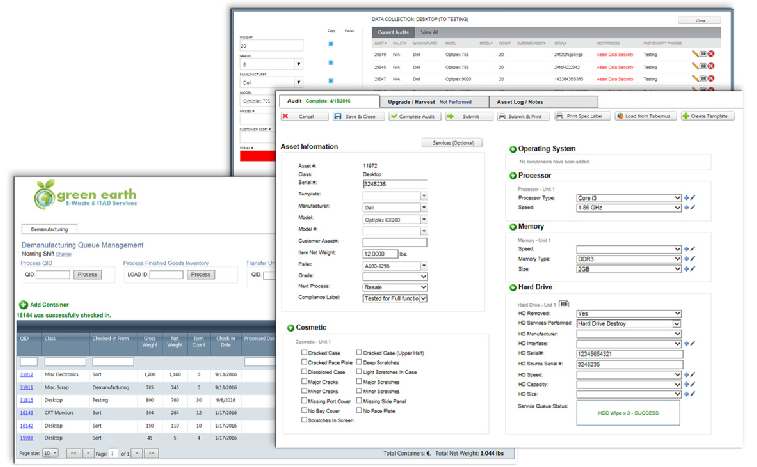The height and width of the screenshot is (467, 757).
Task: Click the red delete icon on asset row 2849
Action: 711,54
